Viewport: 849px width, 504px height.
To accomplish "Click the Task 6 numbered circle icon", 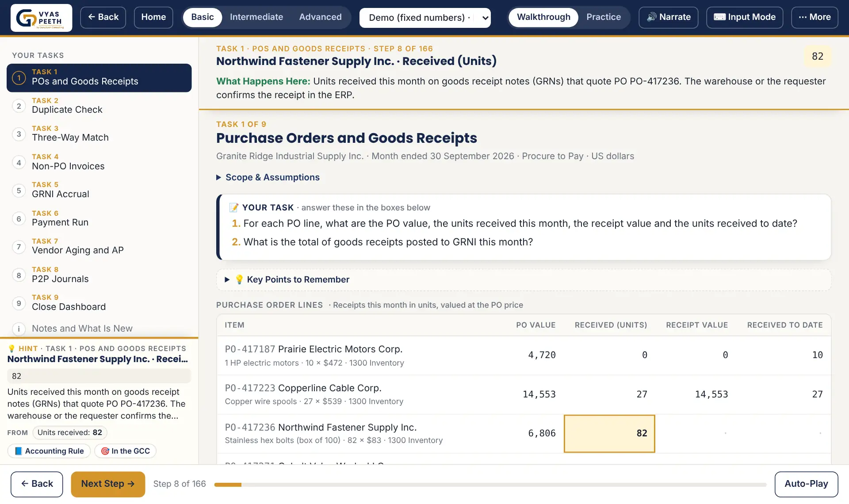I will pyautogui.click(x=19, y=219).
